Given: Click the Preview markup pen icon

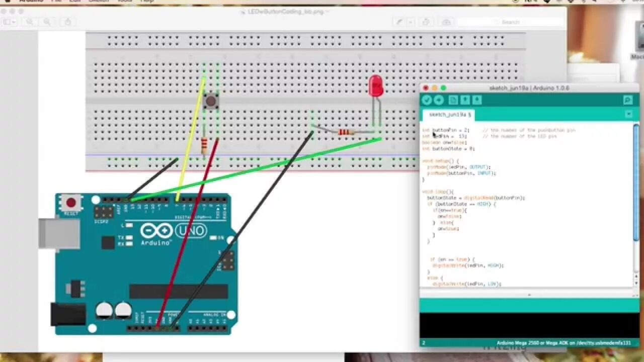Looking at the screenshot, I should [x=399, y=22].
